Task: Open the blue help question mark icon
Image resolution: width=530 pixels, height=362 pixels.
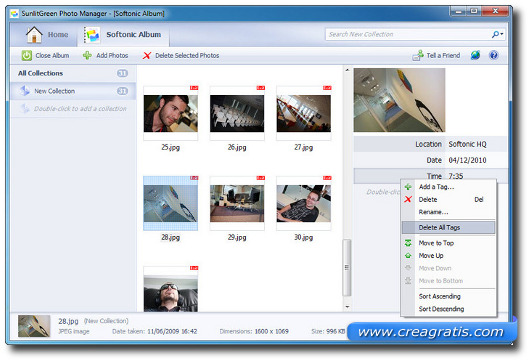Action: (494, 55)
